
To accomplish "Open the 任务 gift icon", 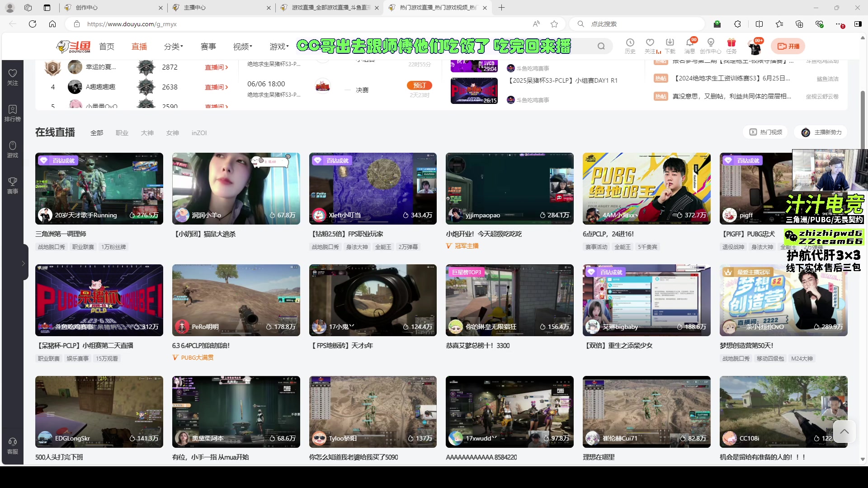I will pos(731,46).
